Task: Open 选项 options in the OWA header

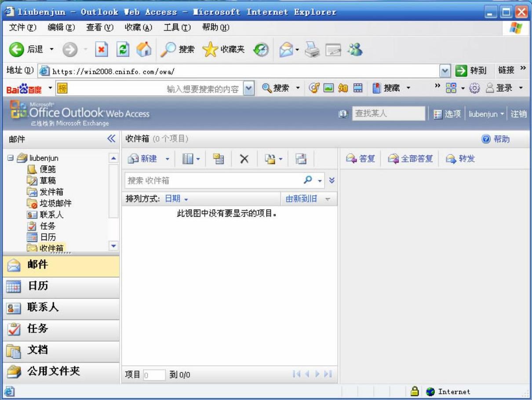Action: point(447,114)
